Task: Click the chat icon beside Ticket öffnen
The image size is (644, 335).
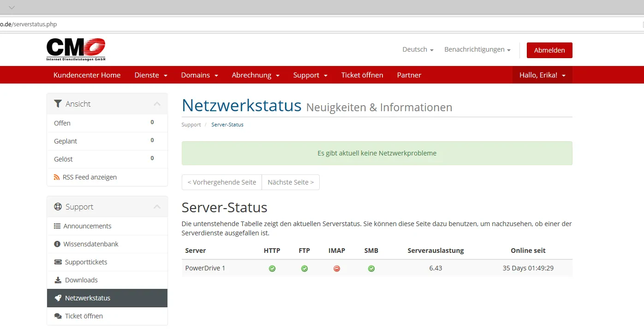Action: pos(58,316)
